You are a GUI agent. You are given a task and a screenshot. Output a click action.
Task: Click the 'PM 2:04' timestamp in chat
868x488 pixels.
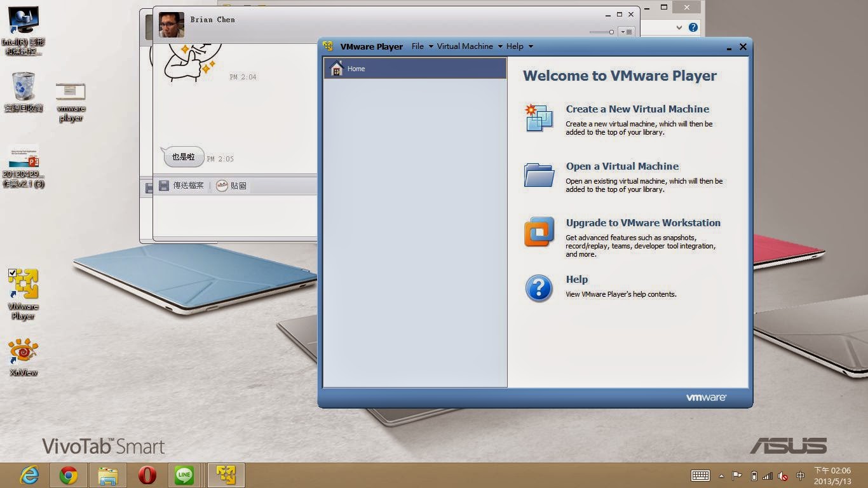[243, 77]
